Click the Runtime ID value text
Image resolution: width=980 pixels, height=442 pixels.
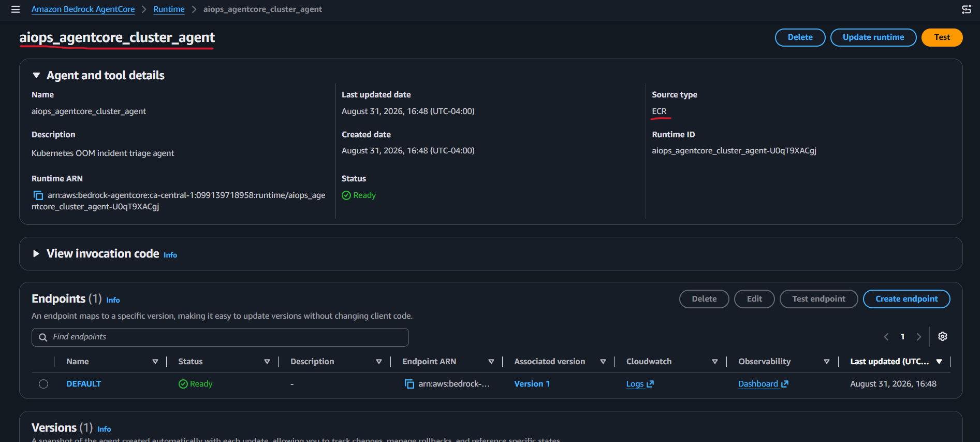[734, 151]
